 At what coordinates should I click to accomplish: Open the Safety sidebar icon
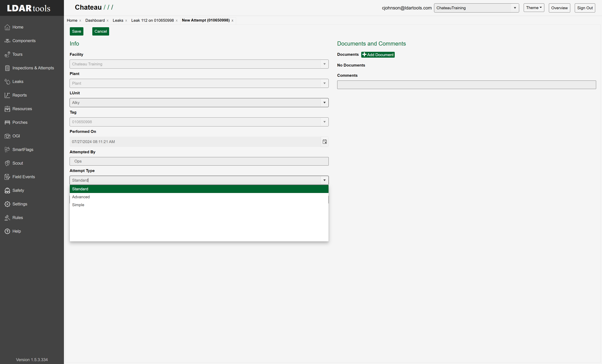point(7,191)
